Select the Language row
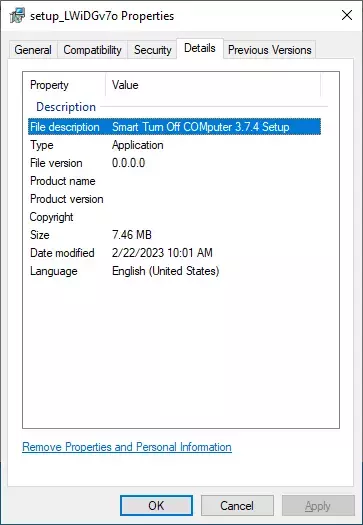 [x=174, y=271]
